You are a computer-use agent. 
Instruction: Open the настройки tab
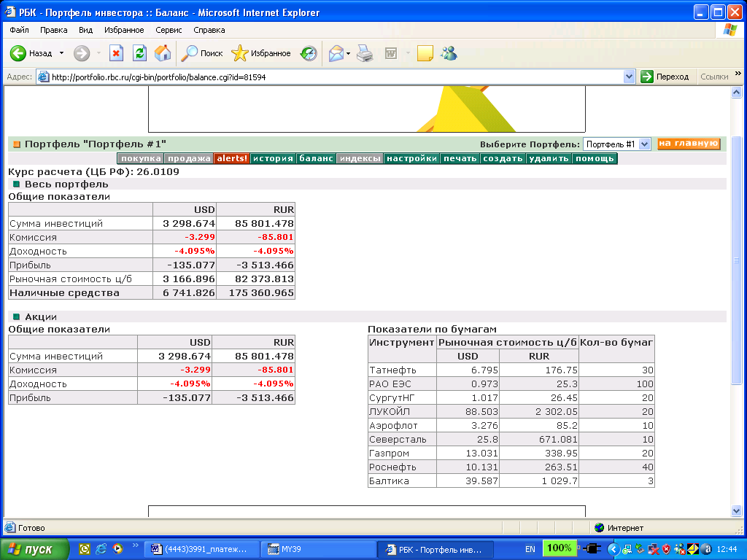click(412, 158)
